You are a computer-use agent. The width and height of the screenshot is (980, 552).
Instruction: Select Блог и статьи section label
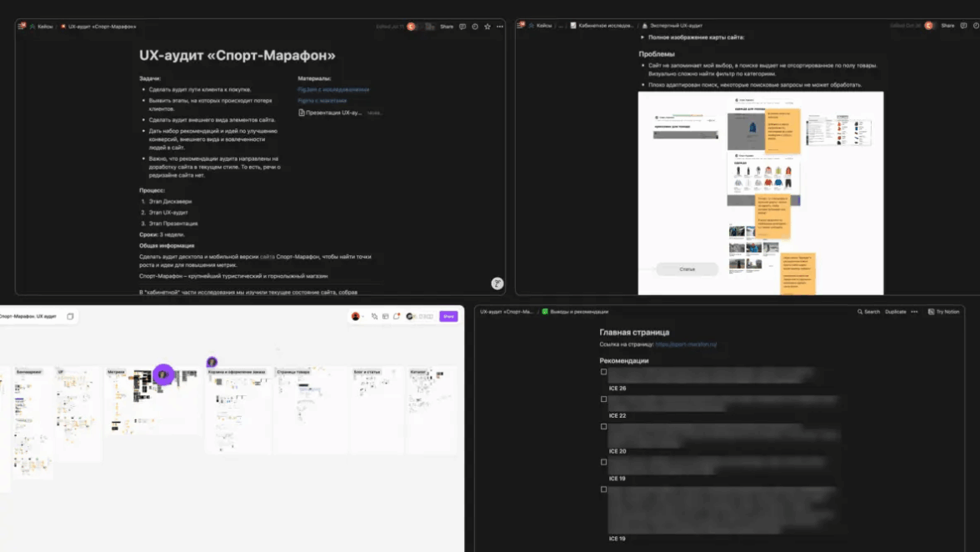367,372
